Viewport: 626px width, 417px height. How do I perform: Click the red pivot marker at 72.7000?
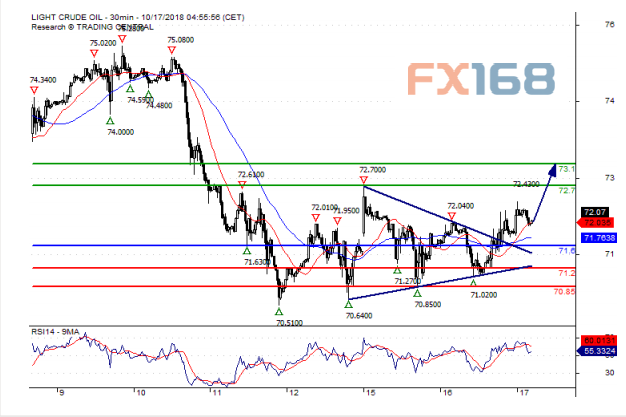(365, 180)
